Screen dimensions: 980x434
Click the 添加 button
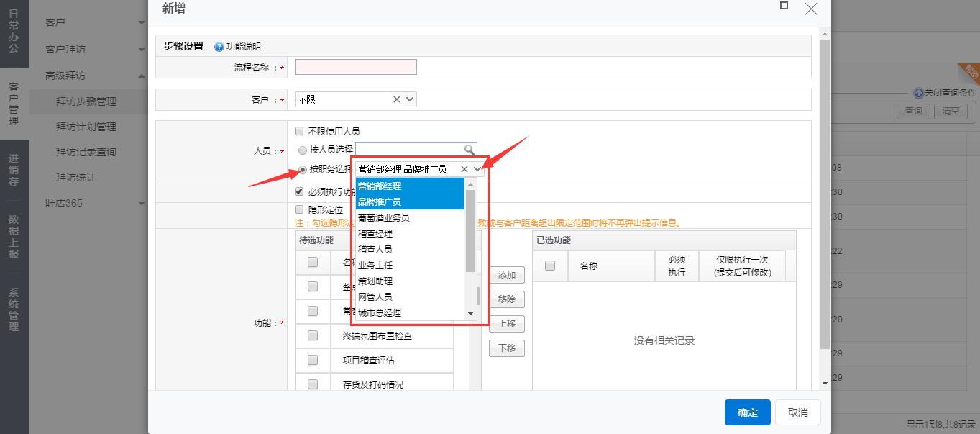(507, 275)
